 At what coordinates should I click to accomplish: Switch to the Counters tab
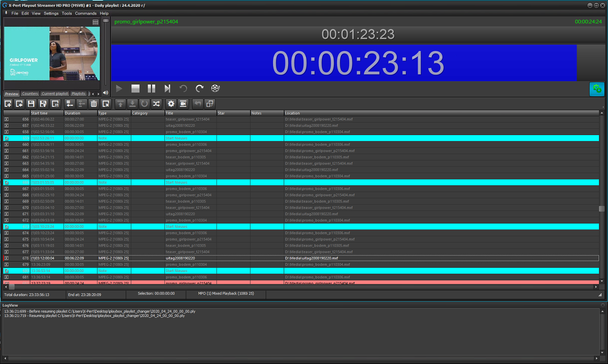click(30, 94)
